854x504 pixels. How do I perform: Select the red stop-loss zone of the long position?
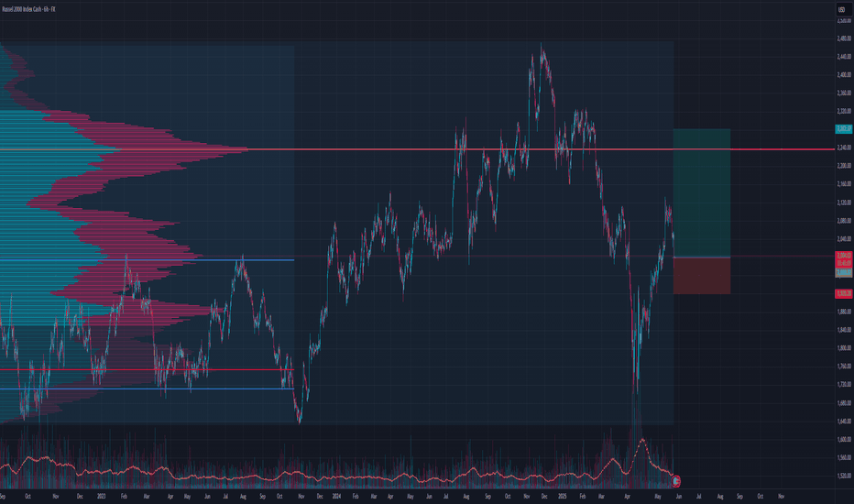(702, 276)
